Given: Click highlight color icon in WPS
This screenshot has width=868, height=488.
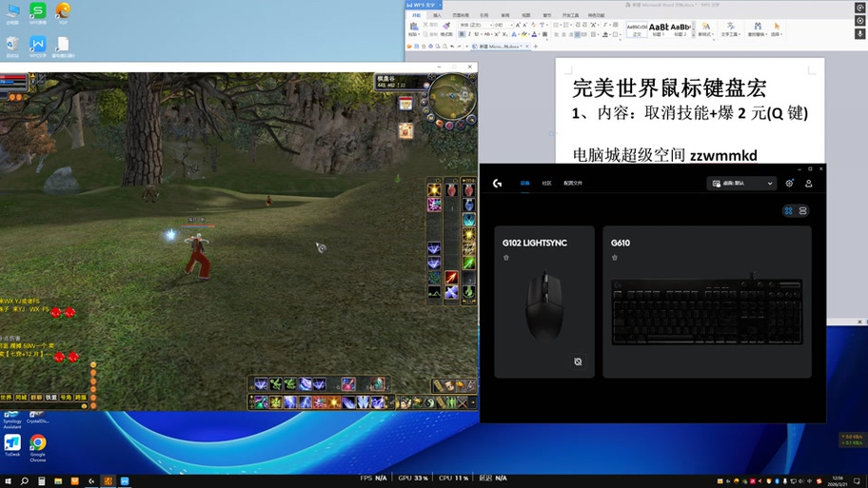Looking at the screenshot, I should pyautogui.click(x=524, y=34).
